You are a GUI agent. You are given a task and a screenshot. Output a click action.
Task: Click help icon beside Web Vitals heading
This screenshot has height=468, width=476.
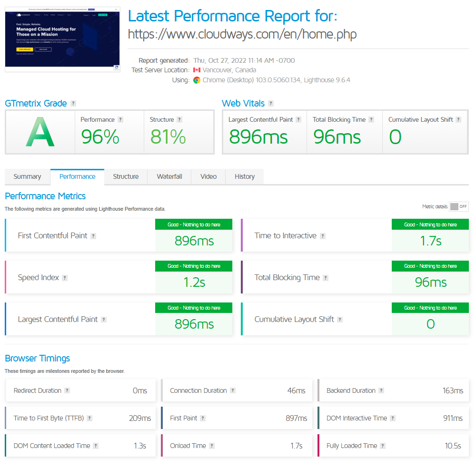tap(270, 104)
